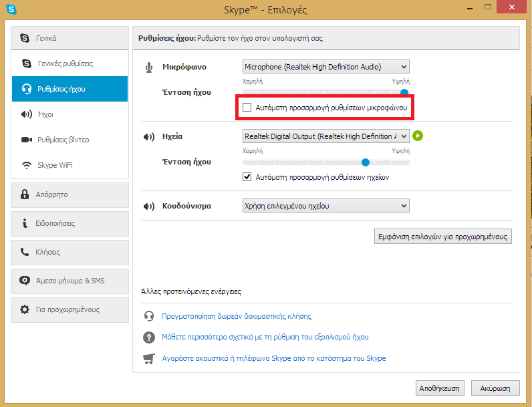
Task: Click the chat bubble icon beside Άμεσο μήνυμα
Action: pyautogui.click(x=25, y=281)
